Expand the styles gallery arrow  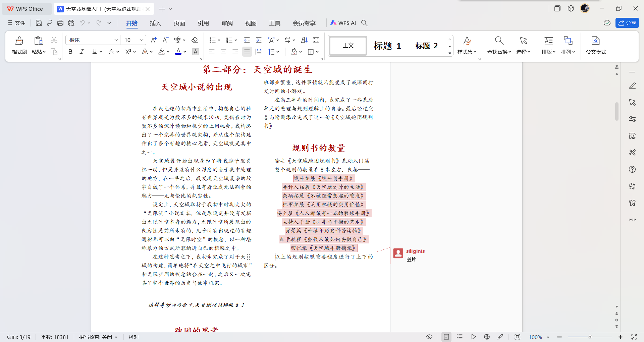[450, 53]
